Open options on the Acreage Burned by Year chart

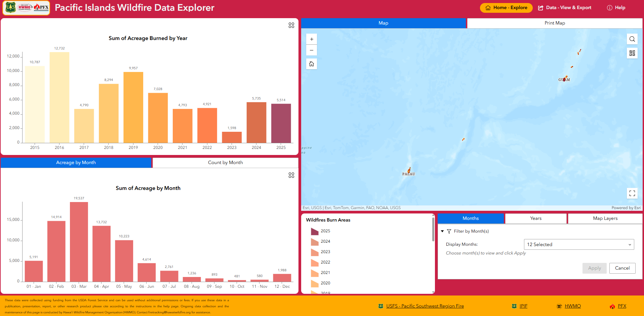(x=291, y=25)
